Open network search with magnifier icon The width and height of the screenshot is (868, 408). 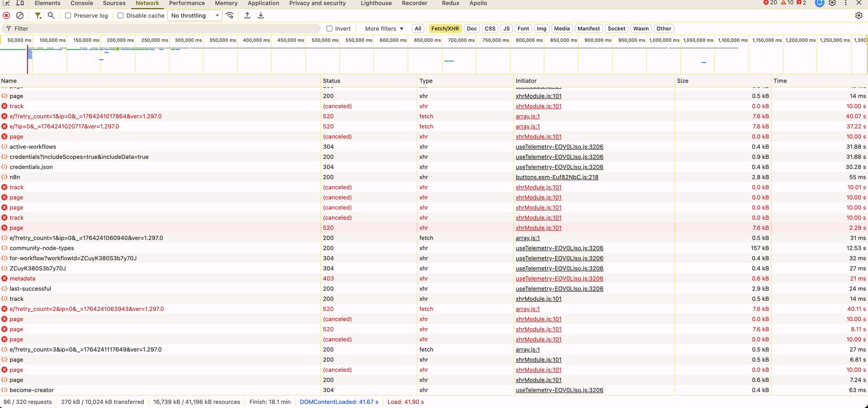(x=51, y=15)
